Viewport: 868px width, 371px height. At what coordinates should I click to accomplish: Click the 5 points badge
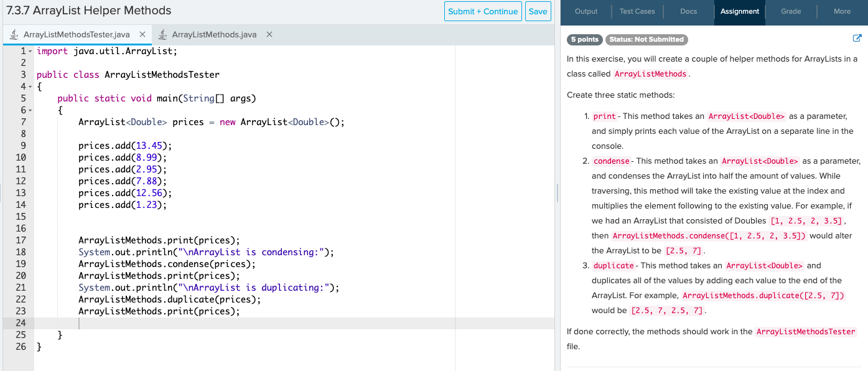tap(584, 39)
